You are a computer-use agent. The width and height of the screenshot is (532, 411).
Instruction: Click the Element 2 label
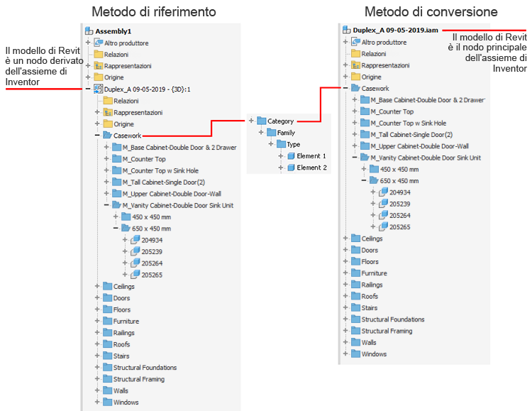pyautogui.click(x=311, y=168)
